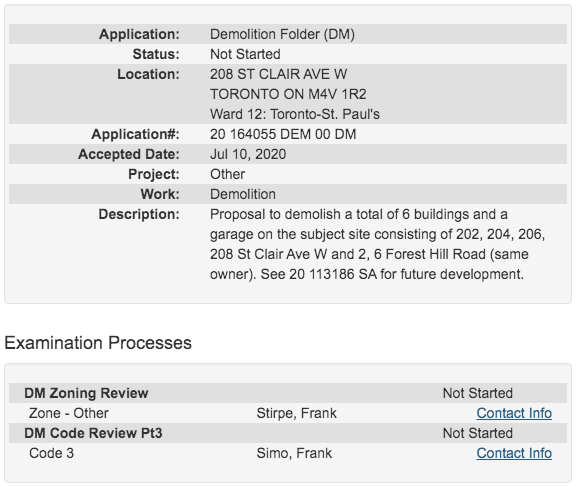Open Contact Info for Simo, Frank
577x487 pixels.
click(x=514, y=453)
